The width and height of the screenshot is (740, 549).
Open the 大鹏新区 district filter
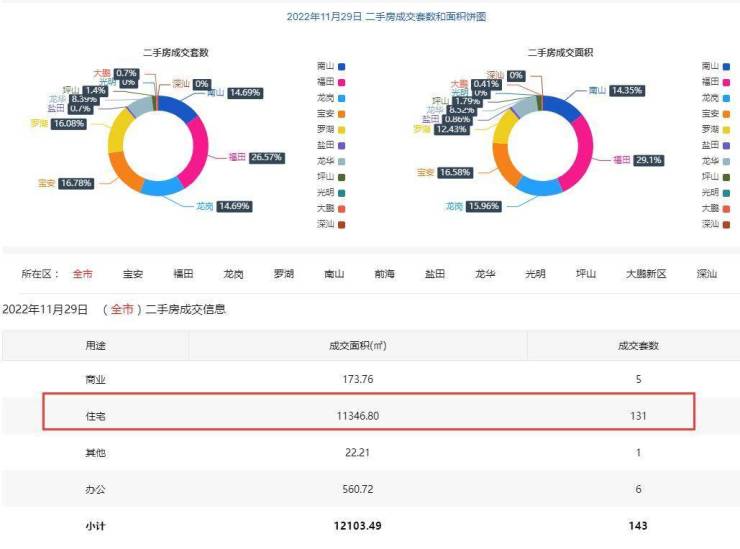coord(646,274)
